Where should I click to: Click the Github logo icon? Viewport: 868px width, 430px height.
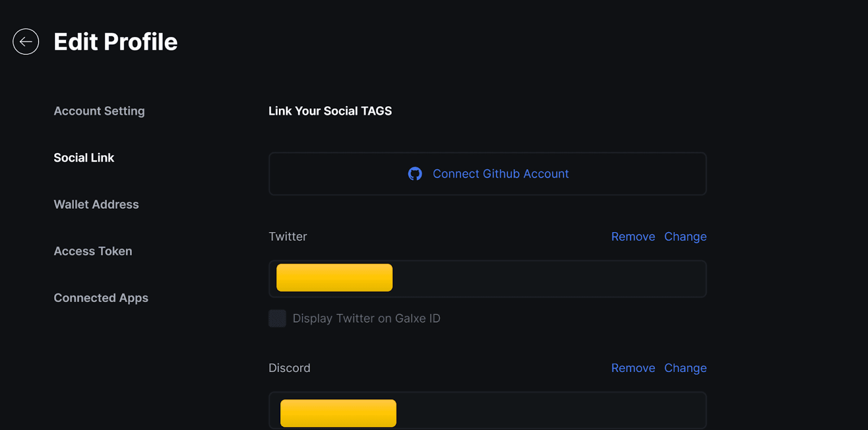coord(415,174)
